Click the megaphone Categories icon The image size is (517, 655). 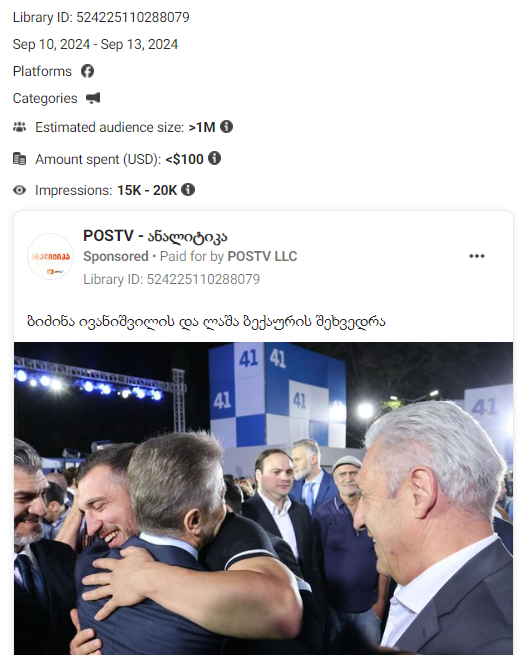coord(93,98)
